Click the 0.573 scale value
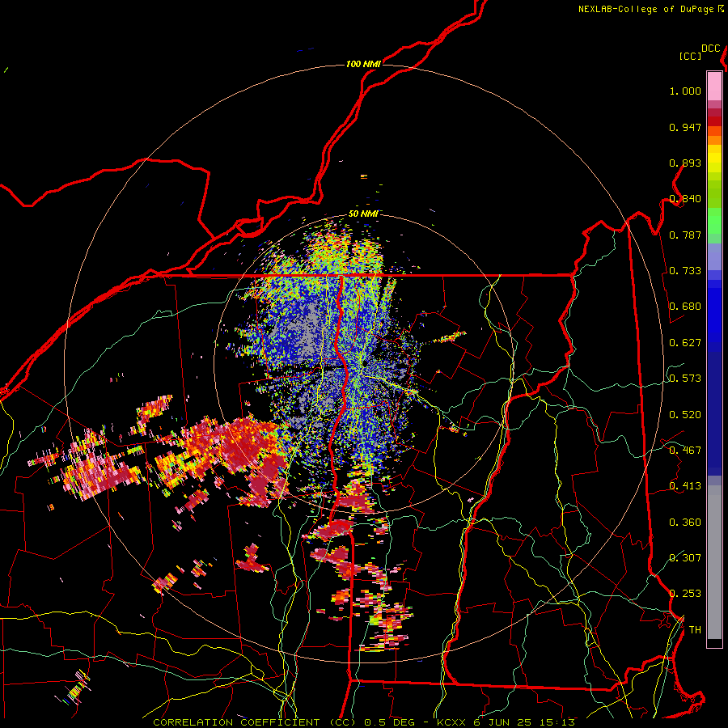Viewport: 728px width, 728px height. point(685,379)
